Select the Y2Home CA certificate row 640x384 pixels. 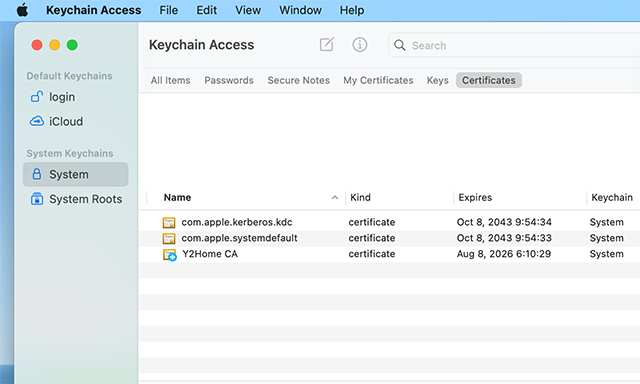[389, 254]
